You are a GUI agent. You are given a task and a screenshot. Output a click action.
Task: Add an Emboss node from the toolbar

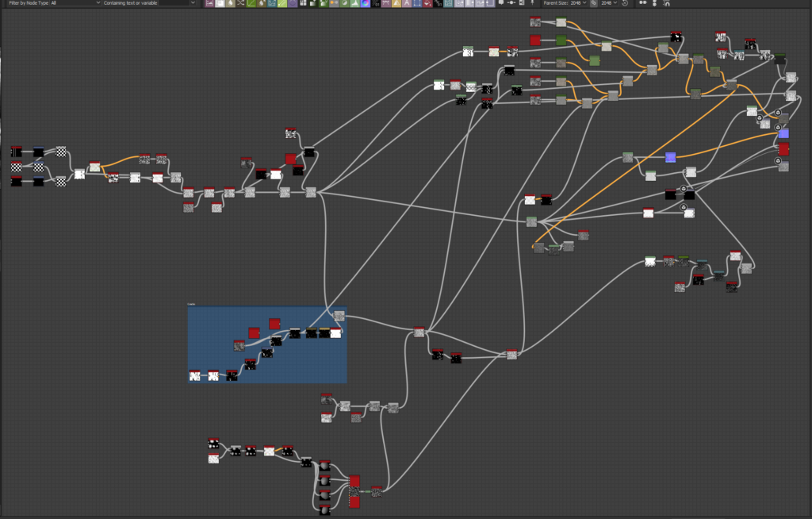point(293,3)
